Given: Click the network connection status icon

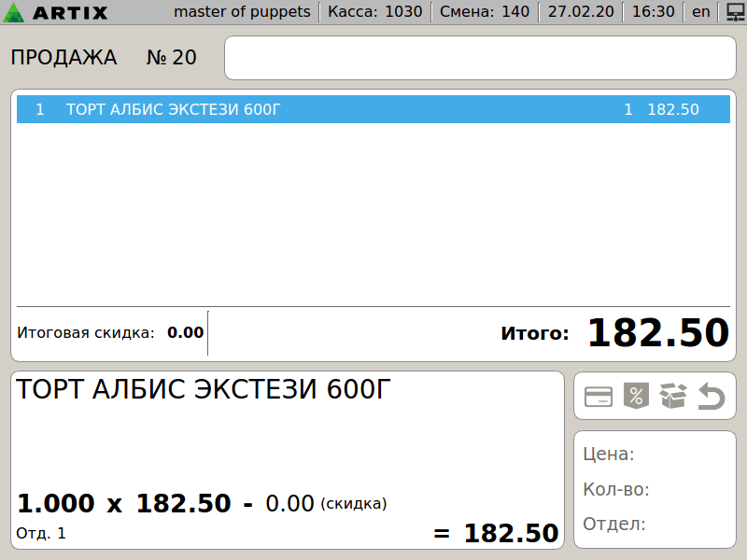Looking at the screenshot, I should pyautogui.click(x=735, y=12).
